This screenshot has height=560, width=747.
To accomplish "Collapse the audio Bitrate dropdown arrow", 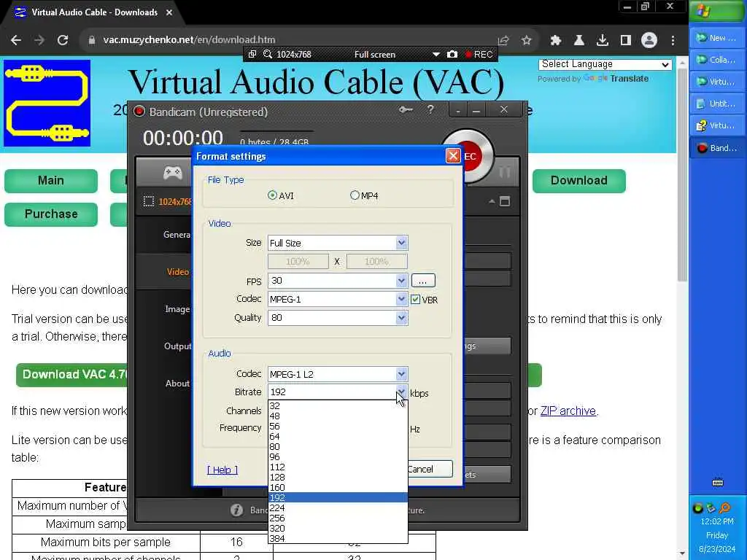I will click(x=401, y=392).
